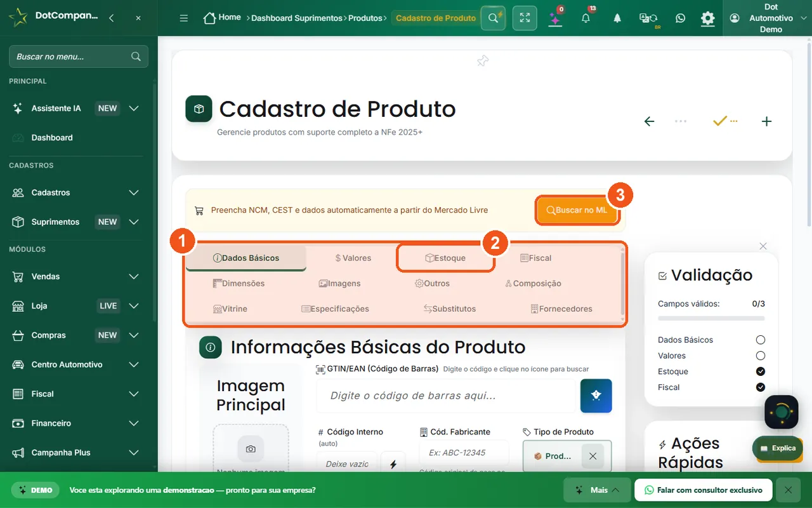Toggle fullscreen expand icon
Screen dimensions: 812x508
525,18
